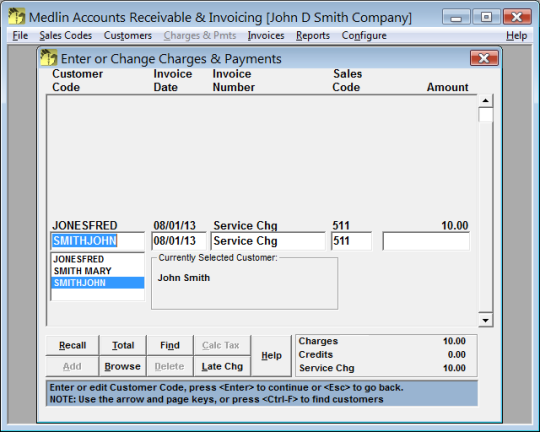Minimize the Medlin main window
The image size is (540, 432).
tap(456, 17)
